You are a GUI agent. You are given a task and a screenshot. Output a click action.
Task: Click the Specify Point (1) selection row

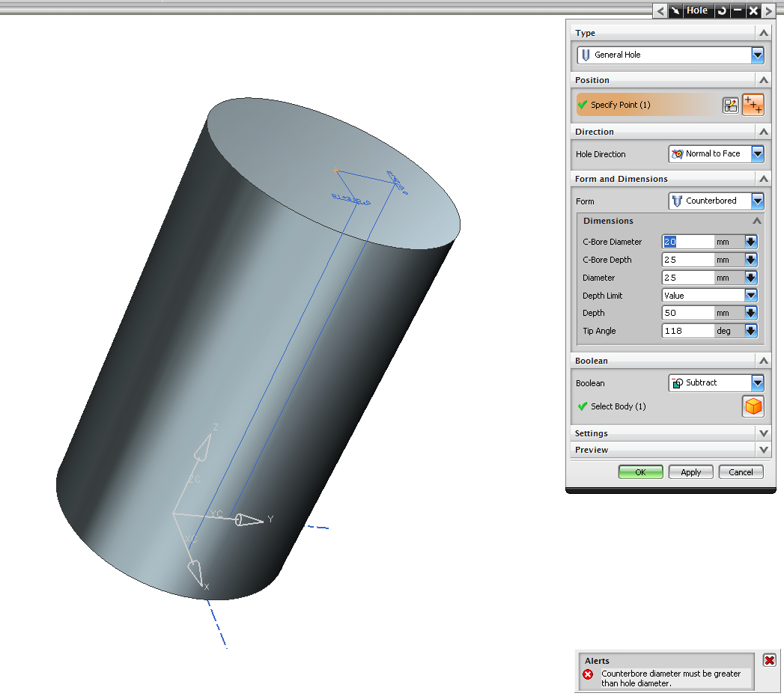(648, 105)
